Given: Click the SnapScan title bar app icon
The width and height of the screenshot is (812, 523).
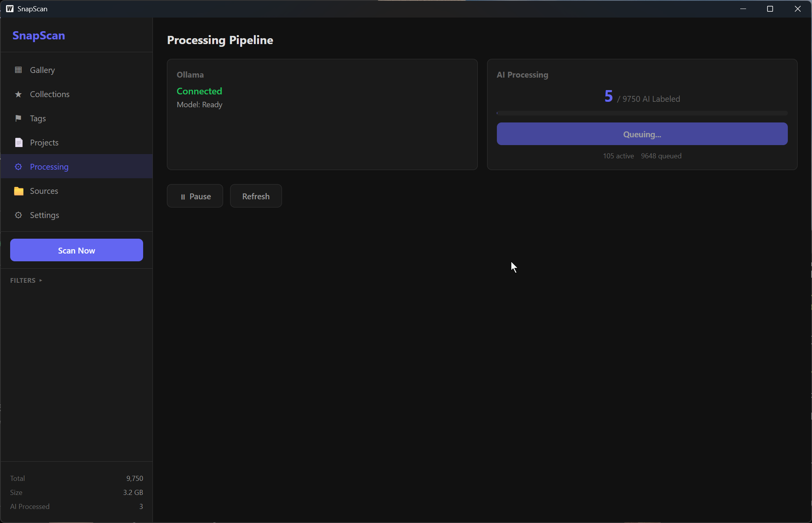Looking at the screenshot, I should [x=10, y=9].
